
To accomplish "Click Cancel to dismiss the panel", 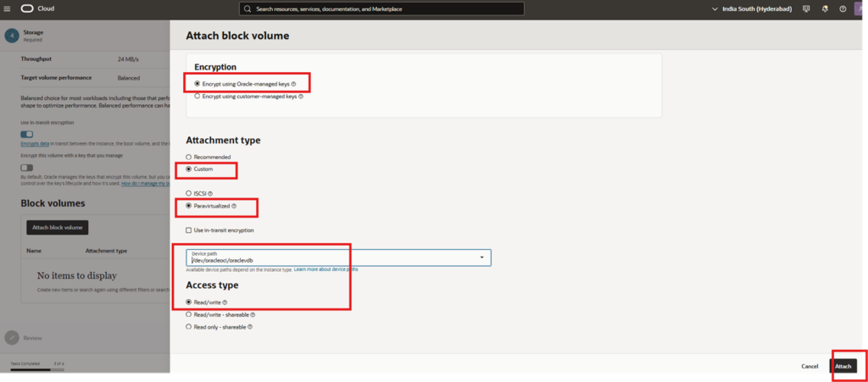I will pos(810,366).
